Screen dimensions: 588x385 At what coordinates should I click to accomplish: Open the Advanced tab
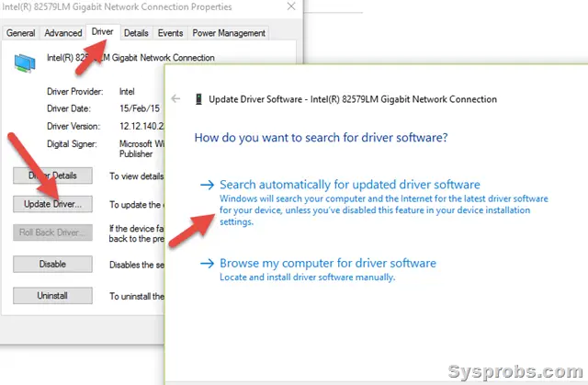pyautogui.click(x=63, y=33)
